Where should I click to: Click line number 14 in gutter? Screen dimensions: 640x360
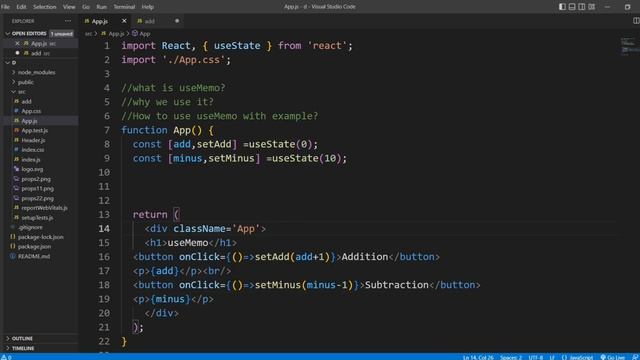104,229
